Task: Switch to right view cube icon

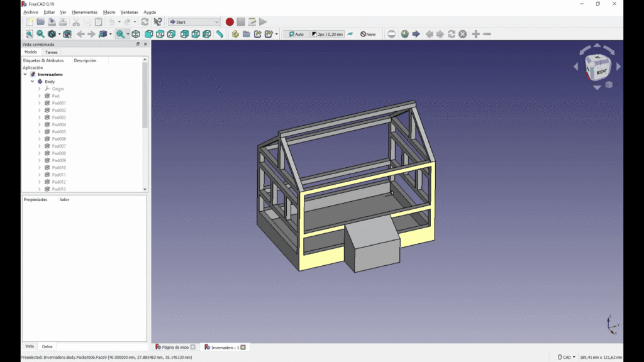Action: (171, 34)
